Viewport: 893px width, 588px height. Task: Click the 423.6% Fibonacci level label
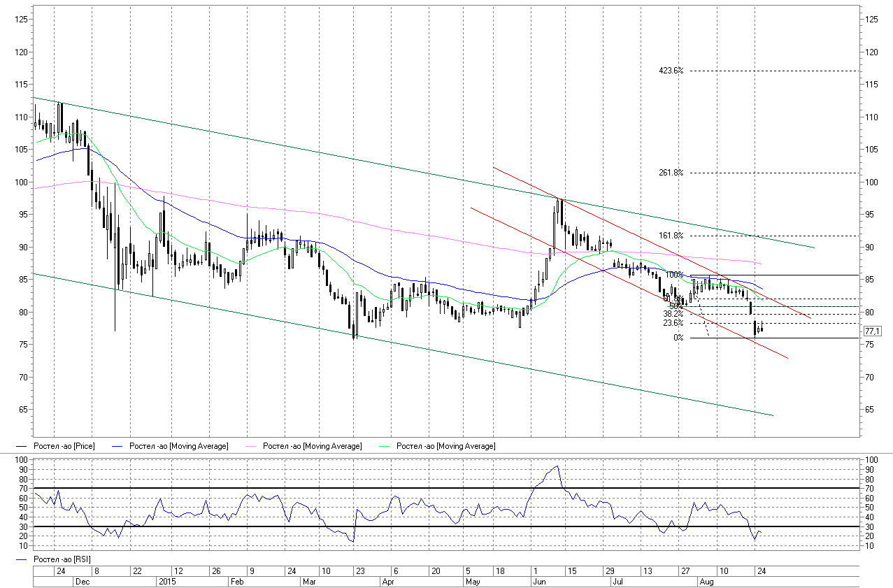671,71
